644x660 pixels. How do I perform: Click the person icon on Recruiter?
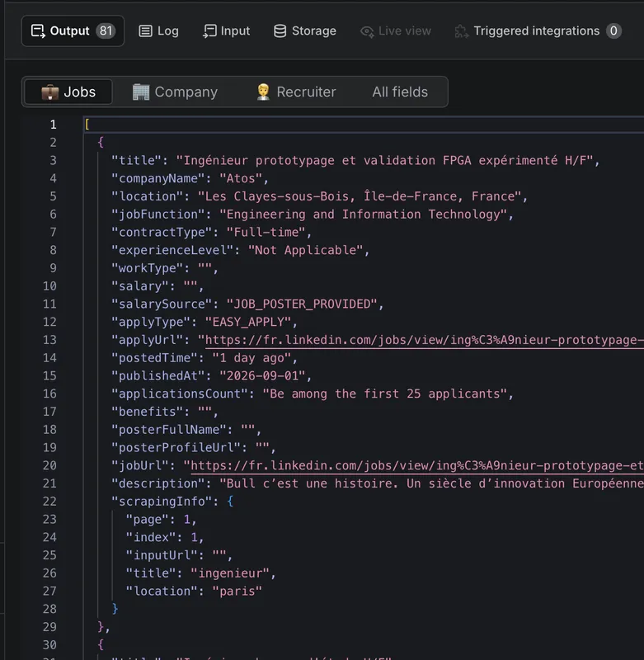(x=263, y=92)
